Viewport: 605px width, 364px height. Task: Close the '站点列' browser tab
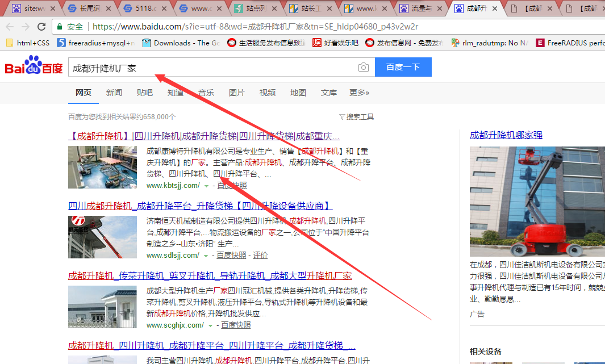click(x=274, y=8)
